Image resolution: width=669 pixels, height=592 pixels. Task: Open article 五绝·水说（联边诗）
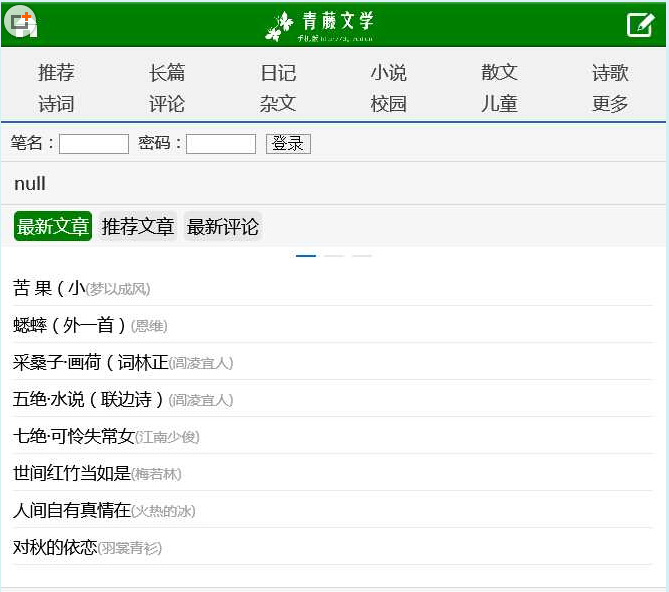click(x=88, y=400)
